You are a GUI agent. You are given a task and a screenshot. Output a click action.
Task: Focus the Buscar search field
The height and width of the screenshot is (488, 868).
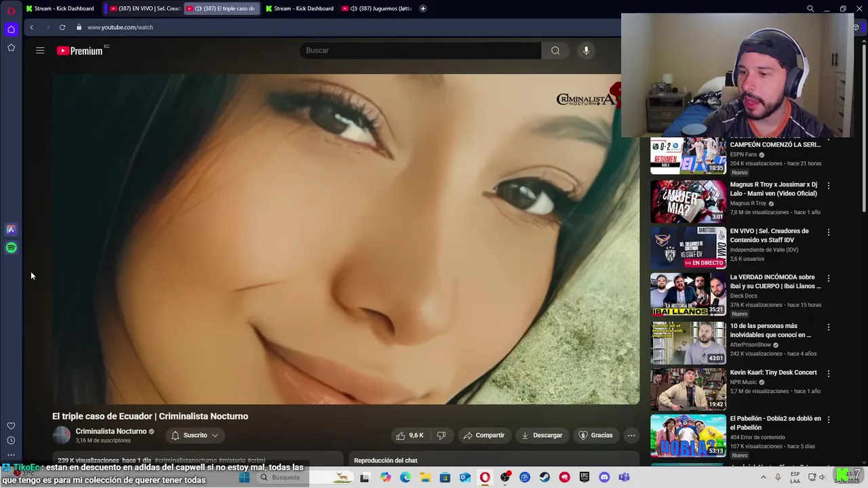tap(420, 50)
